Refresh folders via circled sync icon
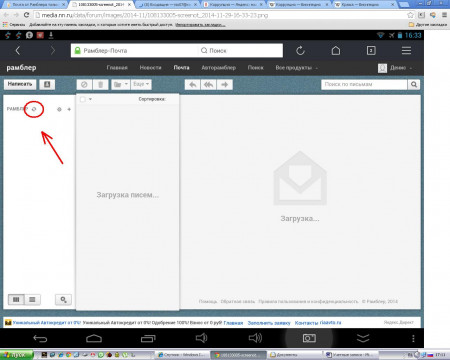450x360 pixels. [34, 109]
